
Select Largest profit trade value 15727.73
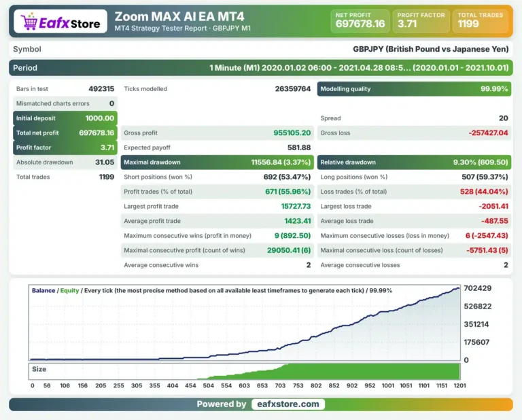(x=296, y=206)
